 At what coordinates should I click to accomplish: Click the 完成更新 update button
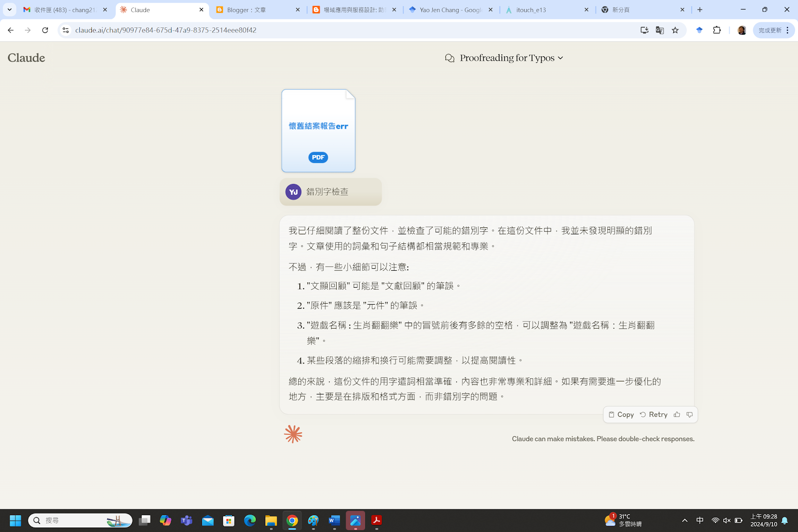(x=770, y=30)
